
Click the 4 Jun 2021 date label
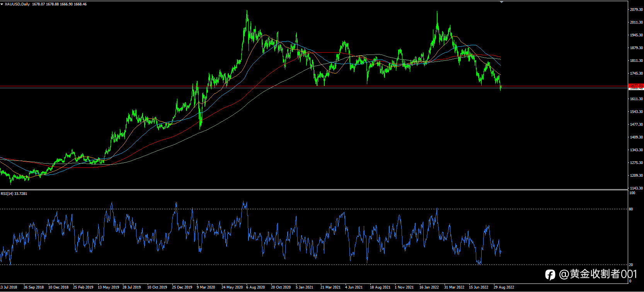354,287
